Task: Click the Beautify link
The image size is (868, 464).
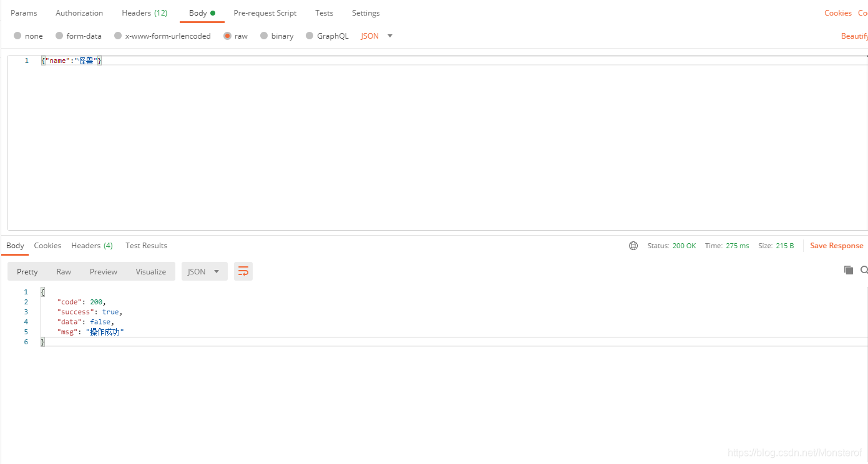Action: click(x=854, y=36)
